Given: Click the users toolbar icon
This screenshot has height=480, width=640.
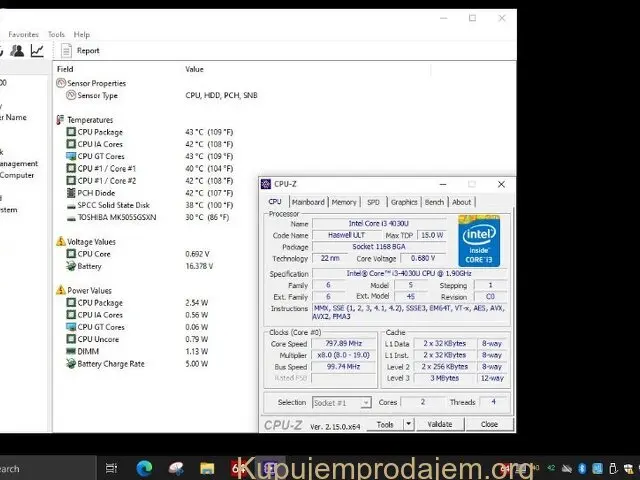Looking at the screenshot, I should (x=17, y=50).
